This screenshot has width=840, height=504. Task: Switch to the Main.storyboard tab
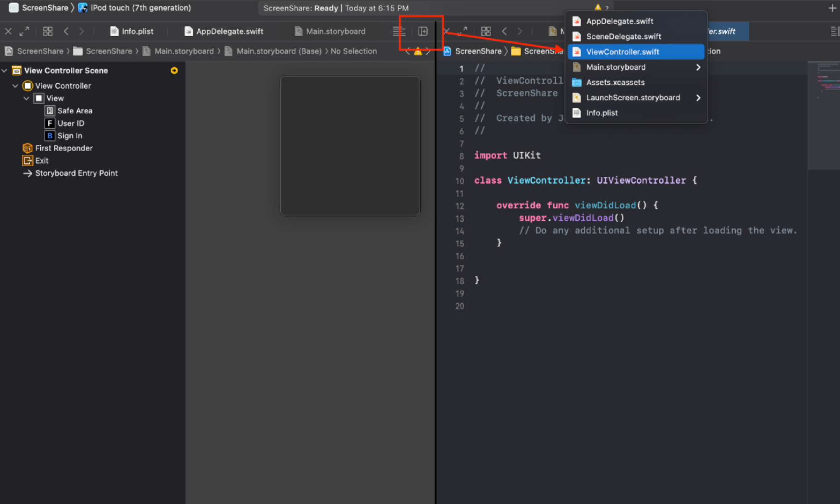tap(330, 31)
